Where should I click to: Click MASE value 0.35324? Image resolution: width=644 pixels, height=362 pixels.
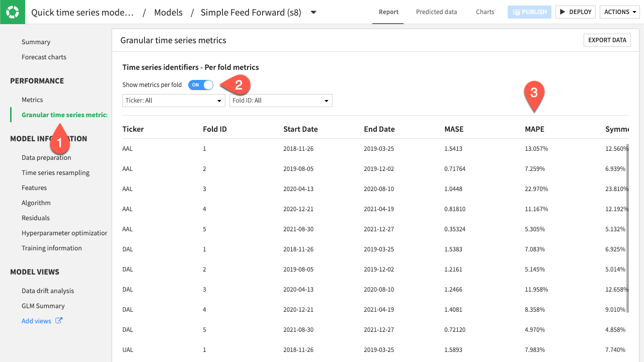click(x=455, y=229)
